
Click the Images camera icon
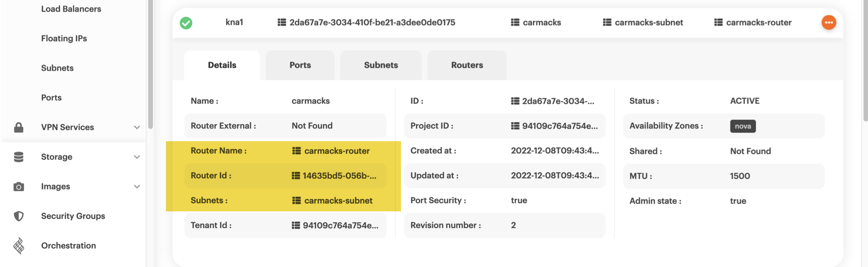(x=19, y=186)
